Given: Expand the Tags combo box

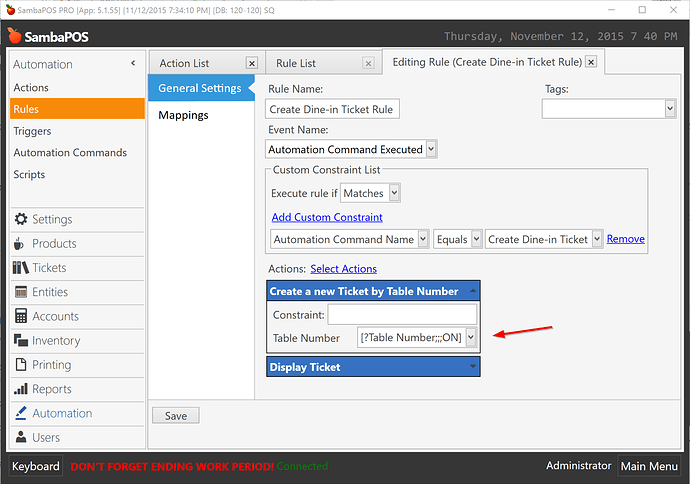Looking at the screenshot, I should [x=669, y=109].
